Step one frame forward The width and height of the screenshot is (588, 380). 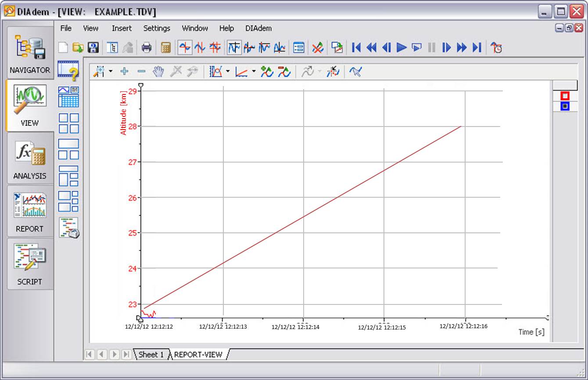coord(447,47)
